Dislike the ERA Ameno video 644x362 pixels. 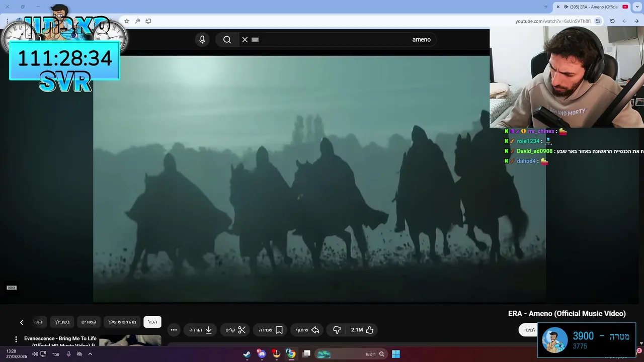coord(337,330)
